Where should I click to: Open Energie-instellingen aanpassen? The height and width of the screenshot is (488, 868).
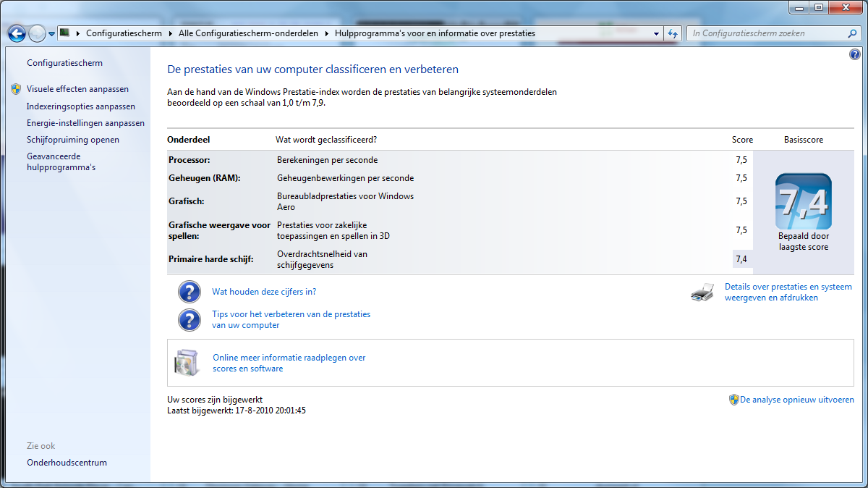85,123
